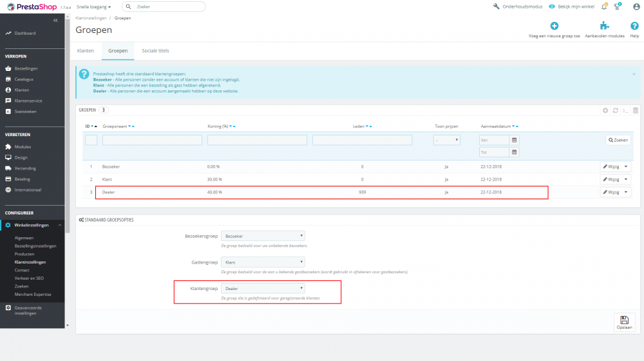Click the PrestaShop logo
Viewport: 644px width, 361px height.
[32, 6]
